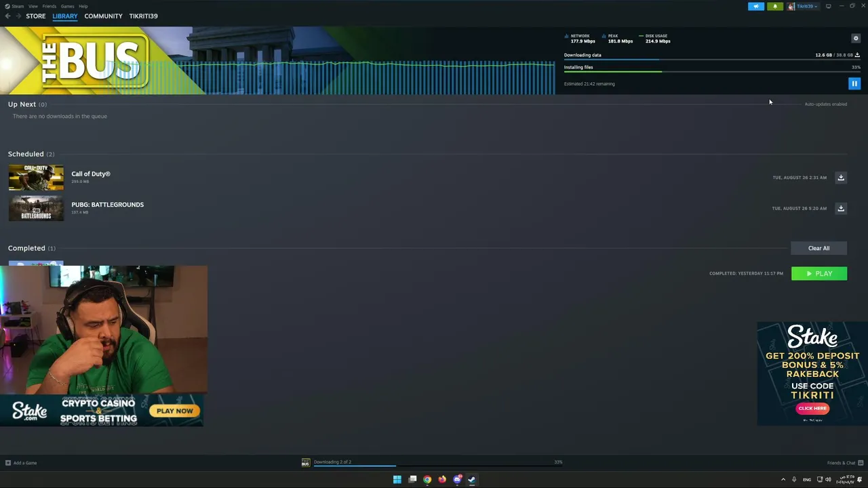This screenshot has height=488, width=868.
Task: Switch to the STORE tab
Action: point(35,16)
